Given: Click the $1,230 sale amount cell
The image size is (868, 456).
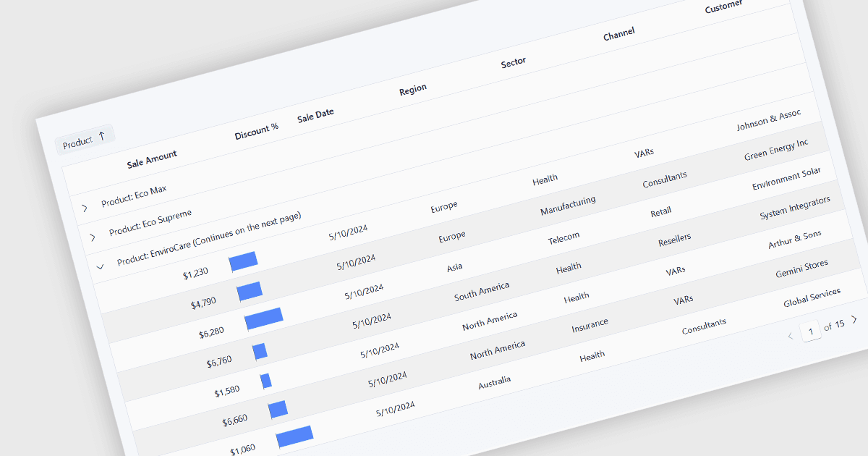Looking at the screenshot, I should click(195, 274).
